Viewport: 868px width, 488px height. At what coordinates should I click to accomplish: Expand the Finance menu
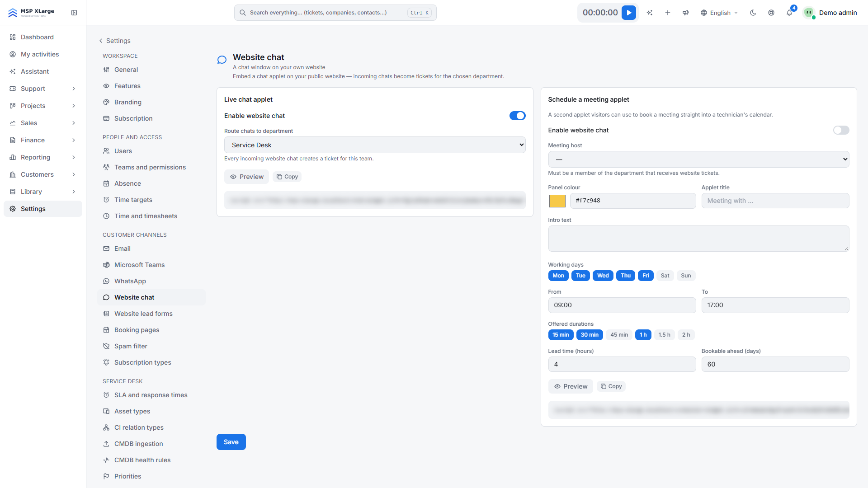coord(43,140)
